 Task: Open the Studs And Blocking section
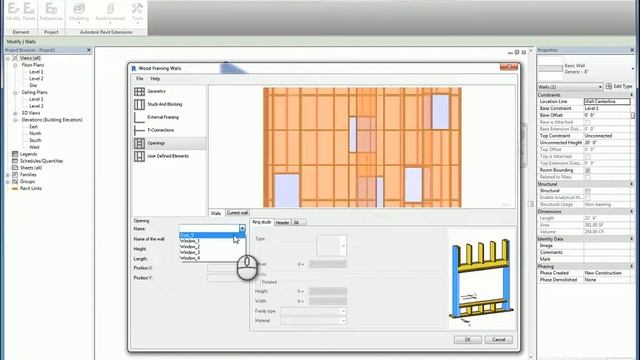click(164, 104)
